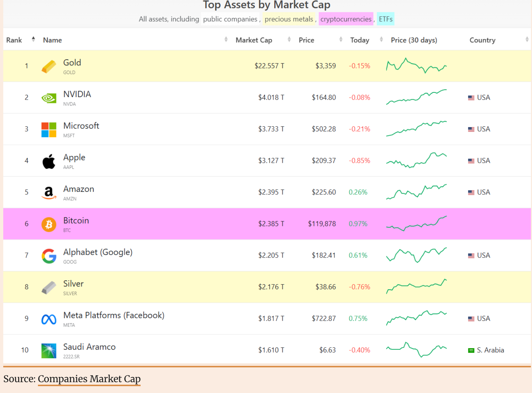
Task: Click Alphabet's 0.61% daily change
Action: pyautogui.click(x=358, y=255)
